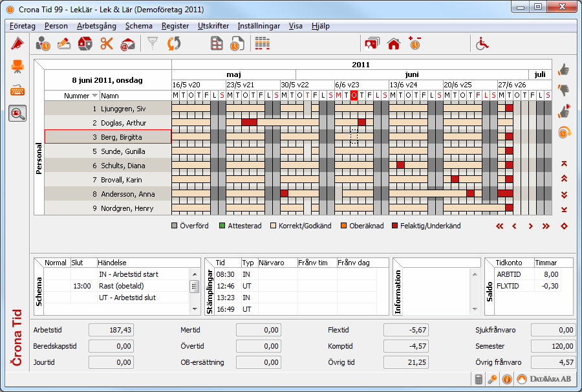The width and height of the screenshot is (582, 392).
Task: Select employee Andersson, Anna
Action: click(x=107, y=194)
